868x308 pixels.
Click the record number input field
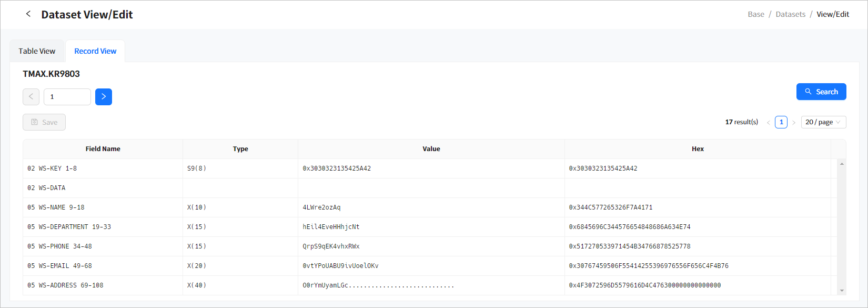[67, 97]
